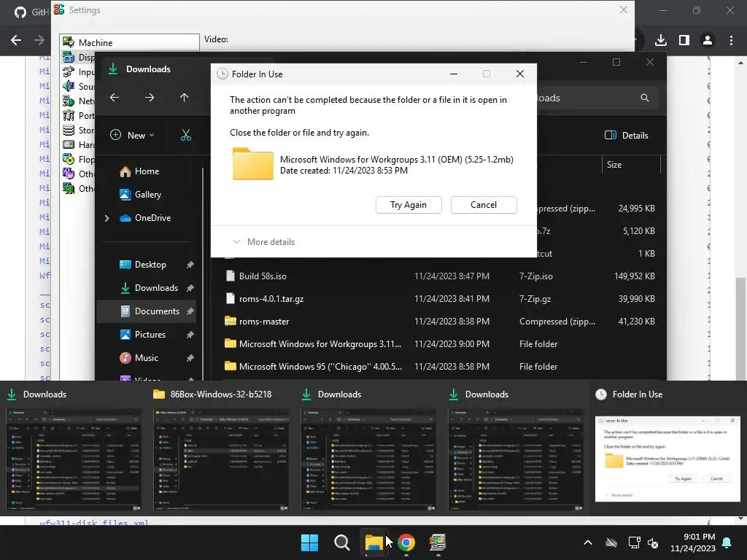Viewport: 747px width, 560px height.
Task: Click Cancel in Folder In Use dialog
Action: 484,205
